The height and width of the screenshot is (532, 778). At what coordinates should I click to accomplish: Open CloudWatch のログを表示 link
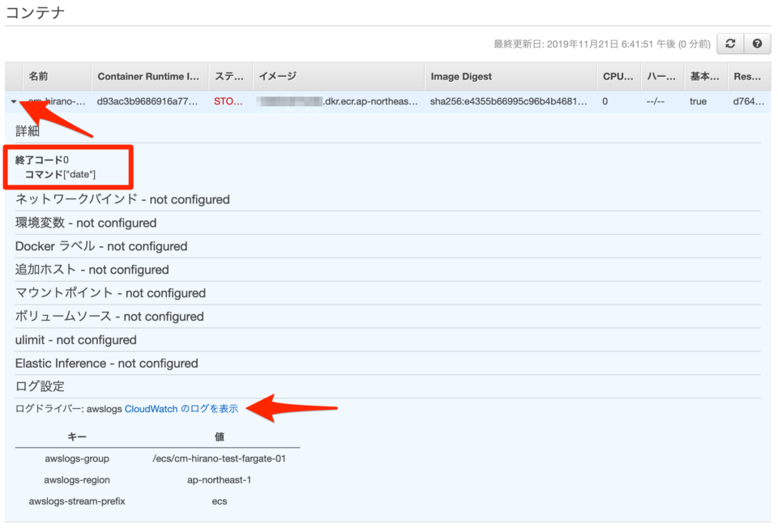(181, 409)
